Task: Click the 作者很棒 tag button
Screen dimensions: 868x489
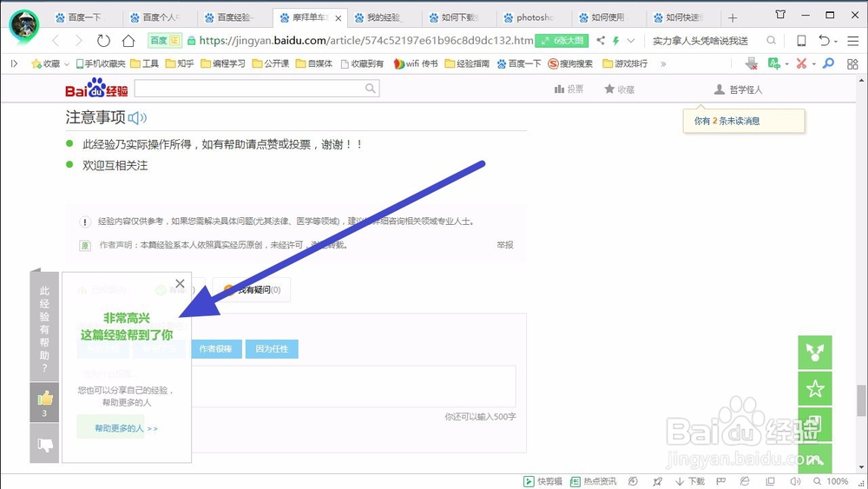Action: 216,349
